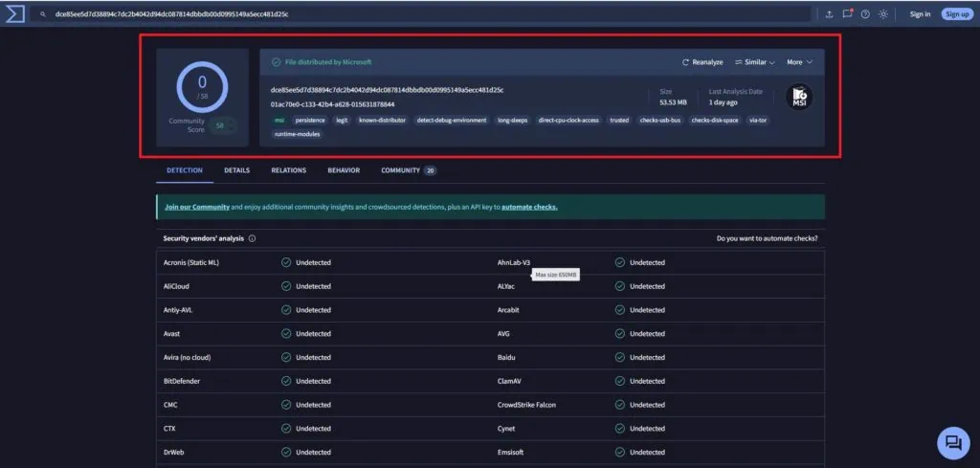Click the AhnLab-V3 undetected checkmark icon
The image size is (980, 468).
619,262
